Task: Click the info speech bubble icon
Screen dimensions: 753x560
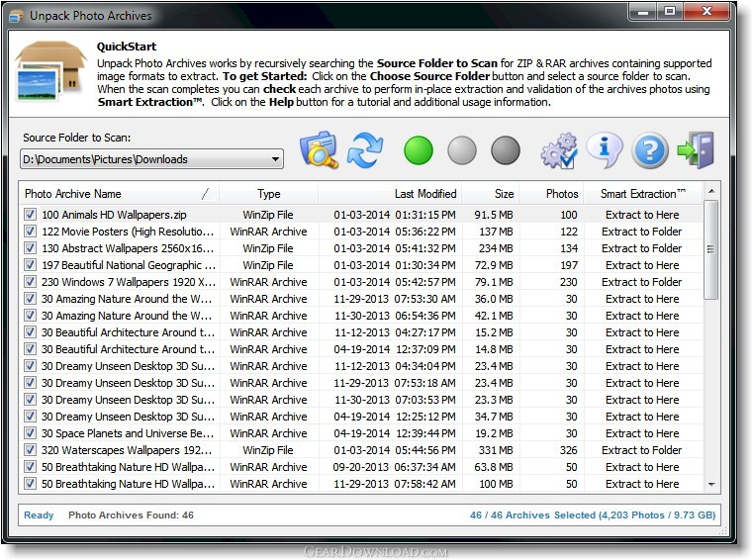Action: [x=605, y=149]
